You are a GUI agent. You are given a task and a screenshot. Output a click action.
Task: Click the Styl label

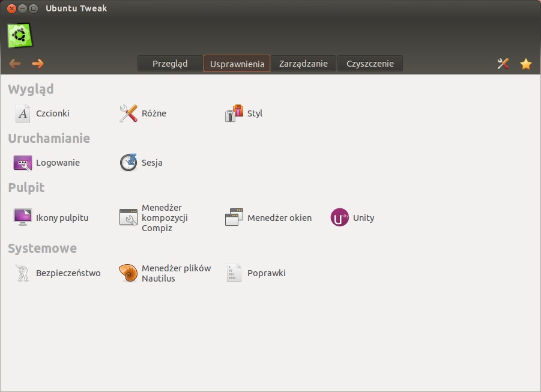click(x=255, y=113)
